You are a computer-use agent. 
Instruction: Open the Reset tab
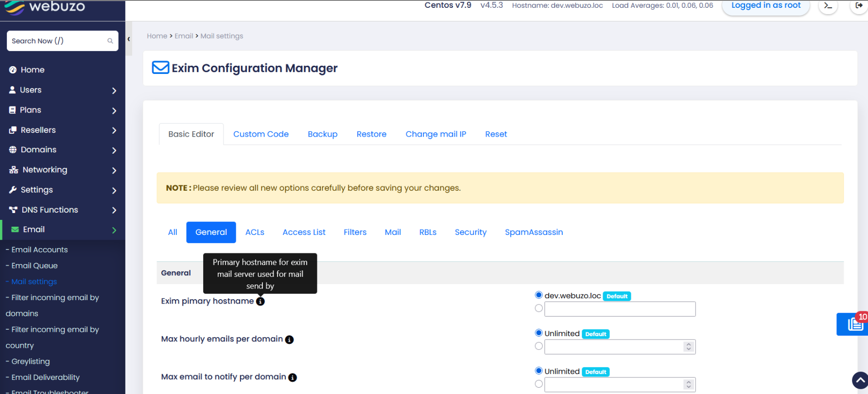tap(496, 134)
